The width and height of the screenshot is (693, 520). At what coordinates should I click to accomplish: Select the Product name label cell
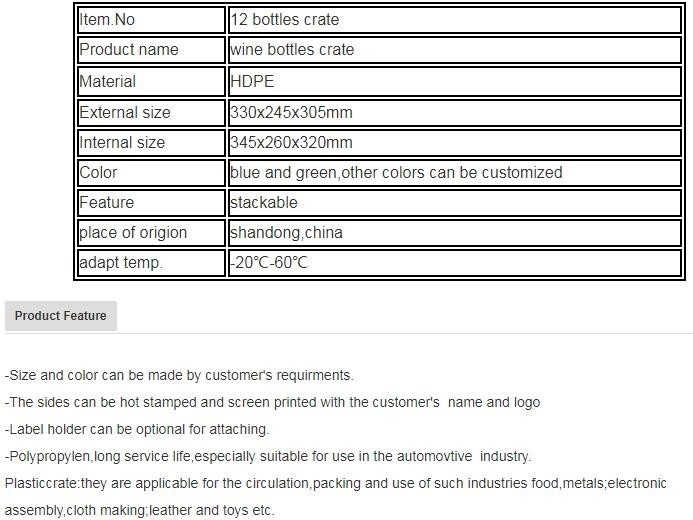pyautogui.click(x=151, y=50)
